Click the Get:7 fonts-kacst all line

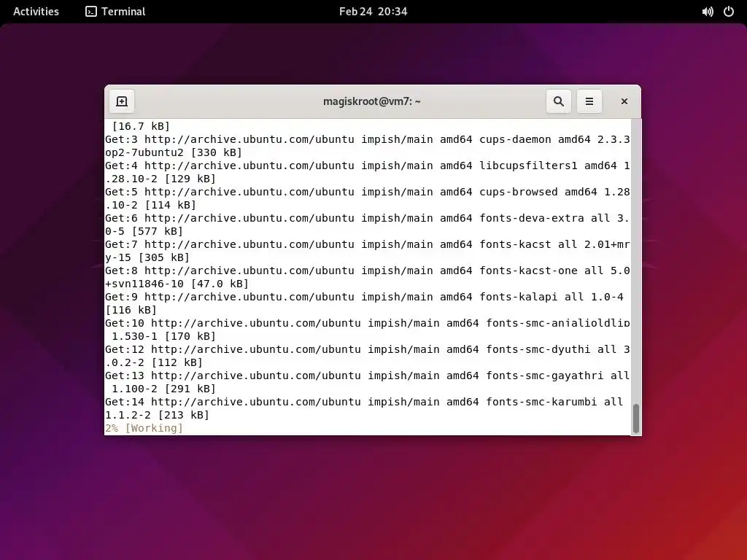[x=368, y=244]
